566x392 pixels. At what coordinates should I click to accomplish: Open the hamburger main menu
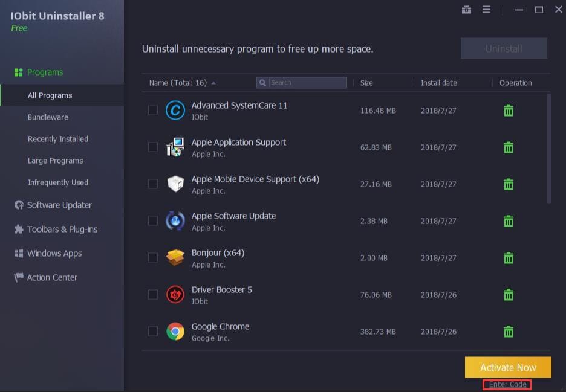coord(486,10)
